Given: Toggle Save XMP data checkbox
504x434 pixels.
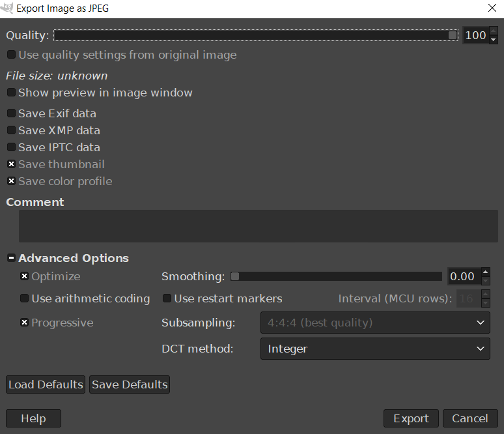Looking at the screenshot, I should coord(11,130).
